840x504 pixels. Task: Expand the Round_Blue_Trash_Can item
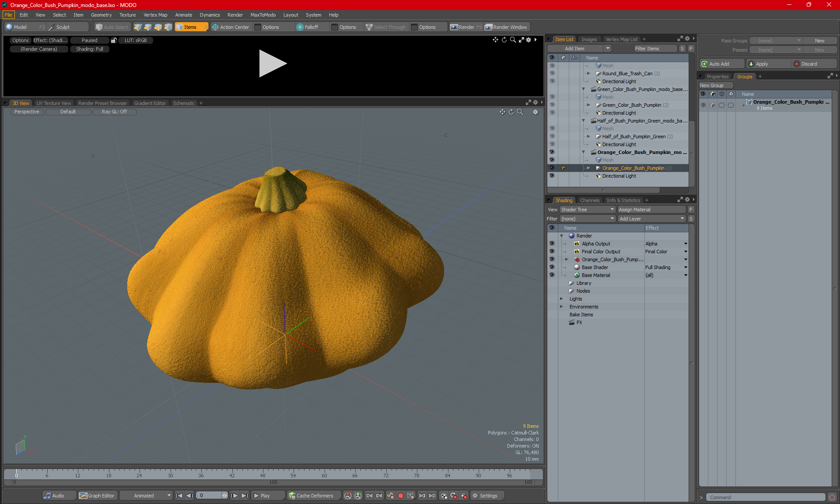tap(588, 73)
